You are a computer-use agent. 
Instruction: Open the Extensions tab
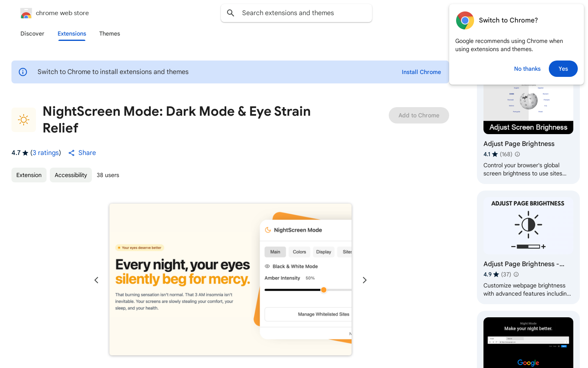pos(72,34)
